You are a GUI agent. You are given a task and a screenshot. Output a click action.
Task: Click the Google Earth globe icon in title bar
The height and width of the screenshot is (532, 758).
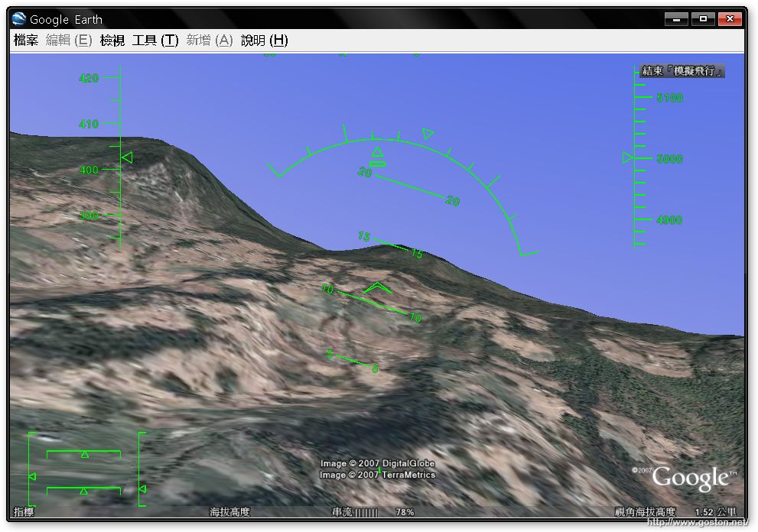19,19
